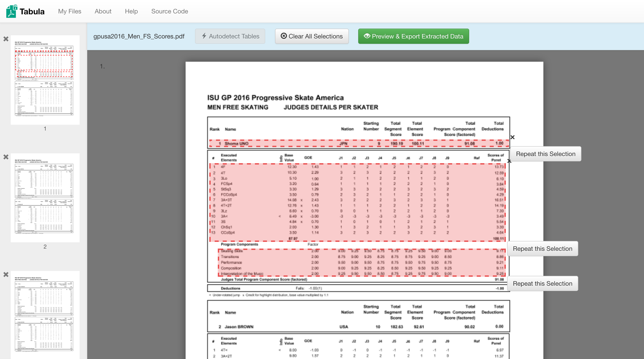Delete the executed elements table selection
This screenshot has width=644, height=359.
(509, 161)
